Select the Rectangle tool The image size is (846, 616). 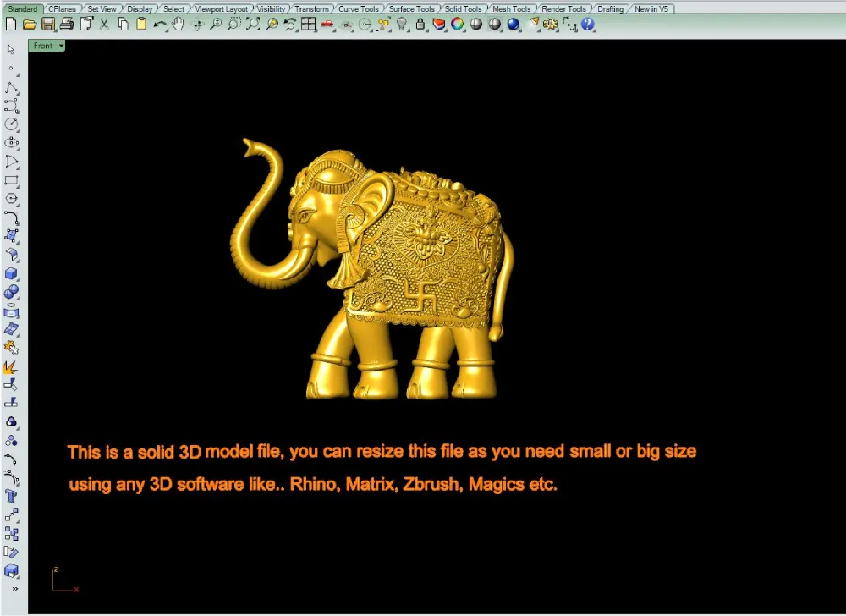pyautogui.click(x=11, y=180)
